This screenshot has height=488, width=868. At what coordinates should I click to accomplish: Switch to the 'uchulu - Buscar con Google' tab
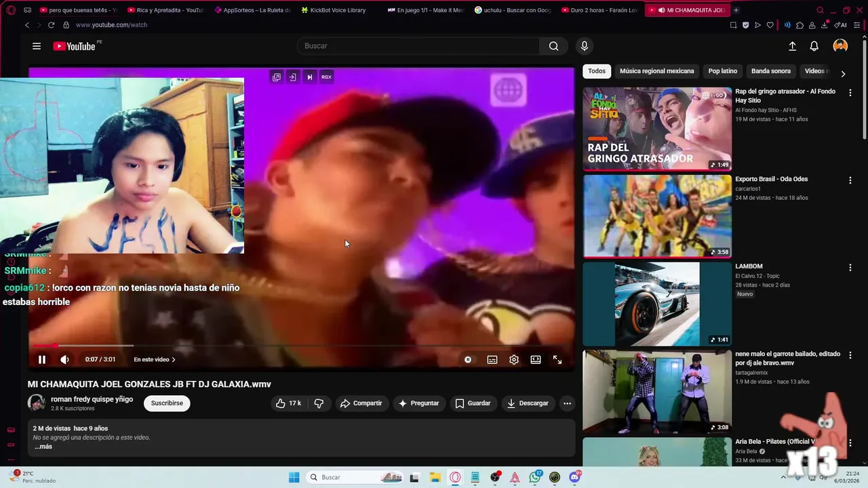pos(513,10)
